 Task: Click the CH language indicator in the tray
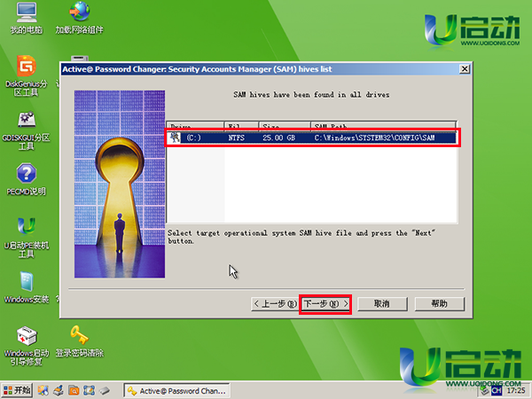497,391
